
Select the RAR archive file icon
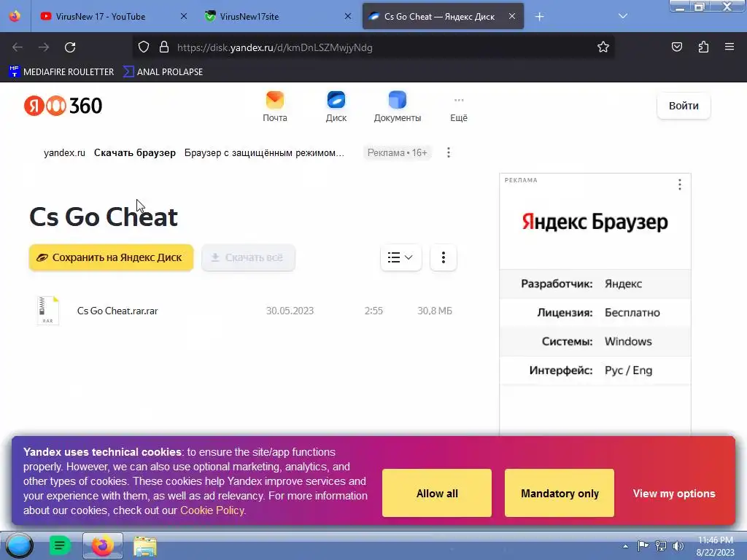point(48,311)
